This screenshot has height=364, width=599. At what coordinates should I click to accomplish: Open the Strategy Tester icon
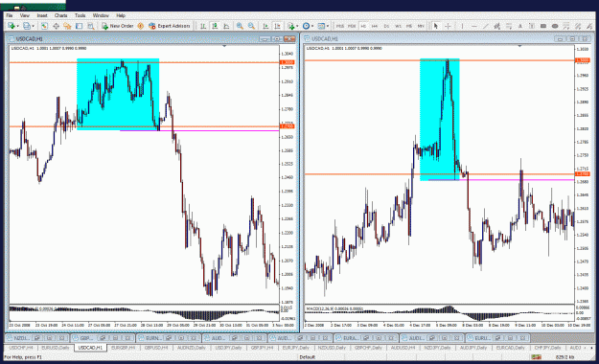pos(90,26)
